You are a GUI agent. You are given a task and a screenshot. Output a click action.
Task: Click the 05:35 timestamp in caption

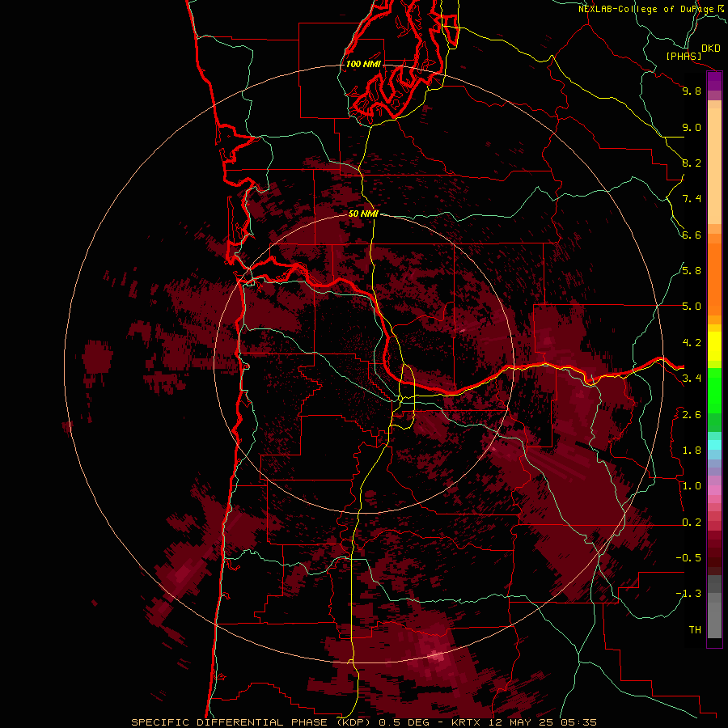pos(578,722)
